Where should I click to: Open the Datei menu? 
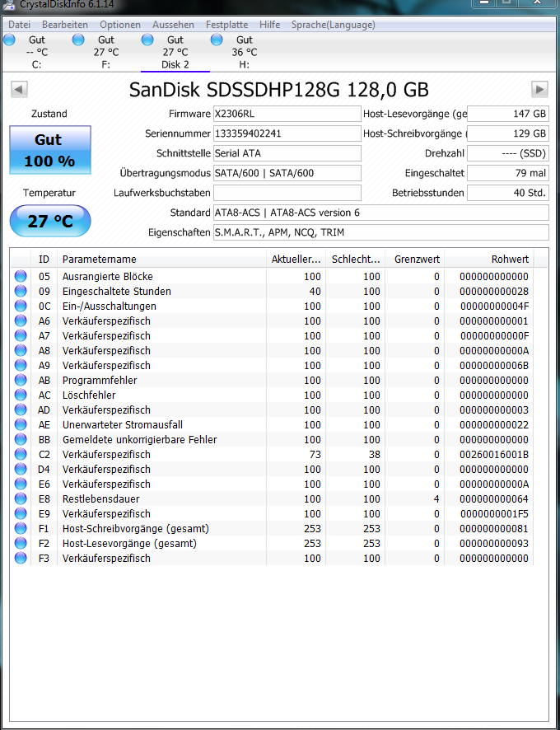19,25
